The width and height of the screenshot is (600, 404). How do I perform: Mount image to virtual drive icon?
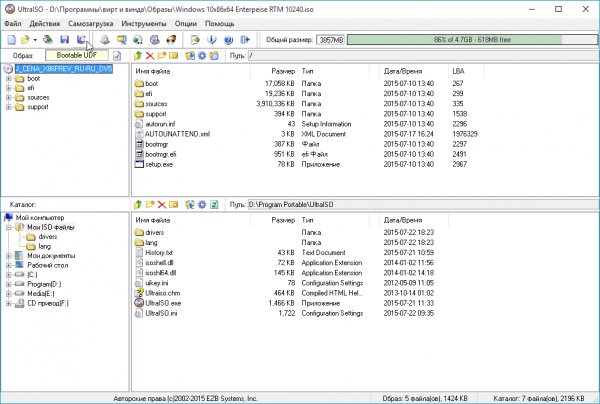pyautogui.click(x=155, y=40)
